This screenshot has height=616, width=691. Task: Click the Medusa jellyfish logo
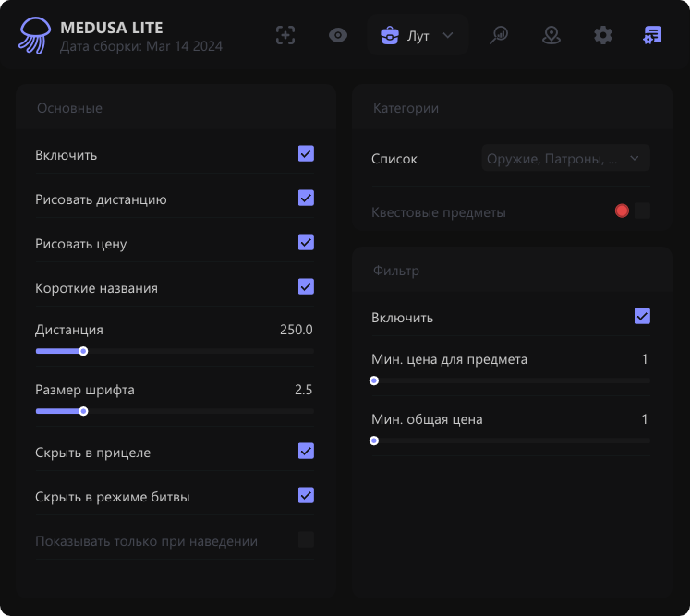[x=35, y=36]
